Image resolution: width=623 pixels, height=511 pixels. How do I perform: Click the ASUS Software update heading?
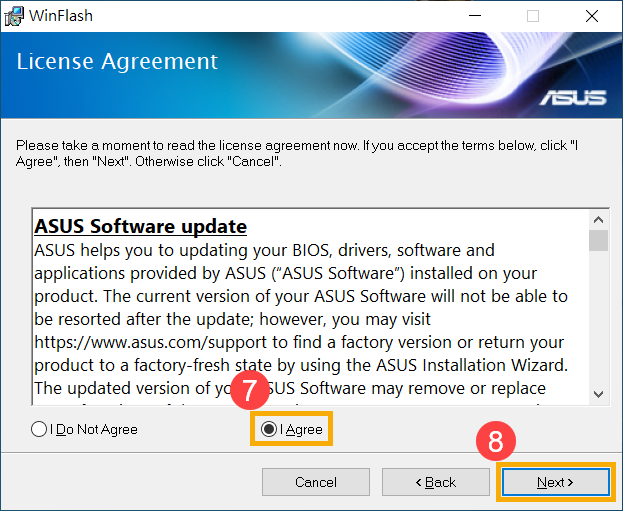coord(141,226)
